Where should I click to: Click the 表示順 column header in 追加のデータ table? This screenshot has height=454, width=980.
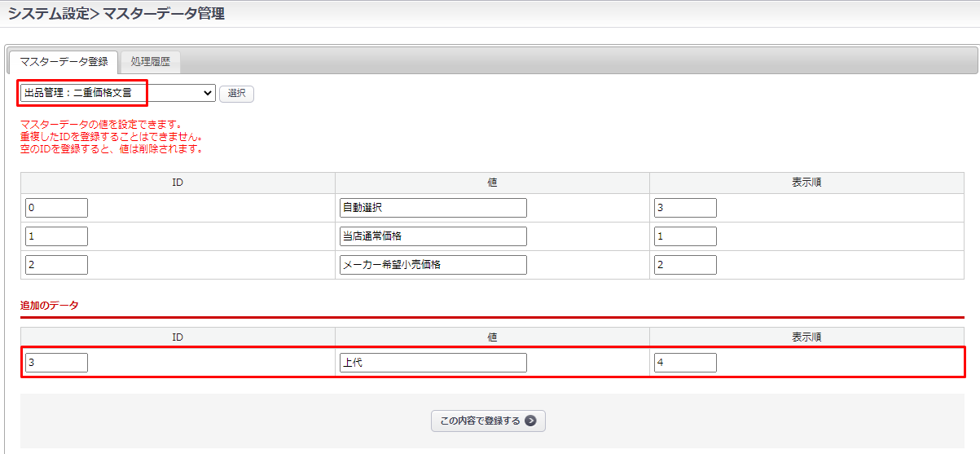click(x=806, y=337)
